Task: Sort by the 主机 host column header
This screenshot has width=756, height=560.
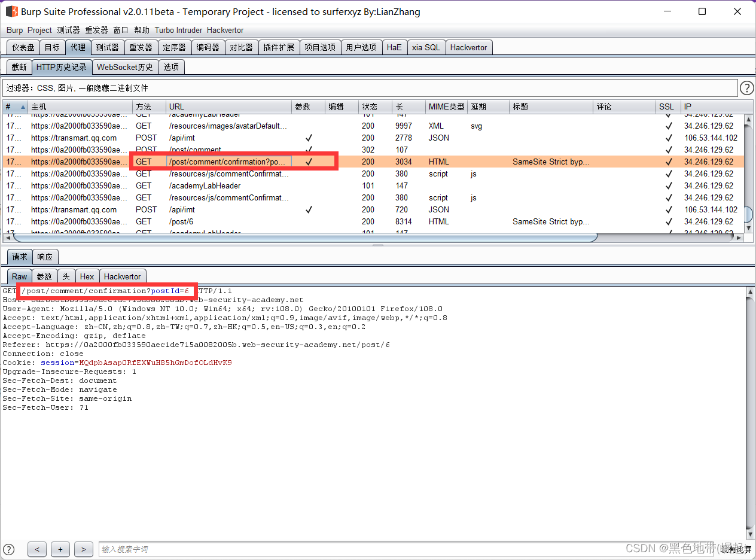Action: click(x=80, y=106)
